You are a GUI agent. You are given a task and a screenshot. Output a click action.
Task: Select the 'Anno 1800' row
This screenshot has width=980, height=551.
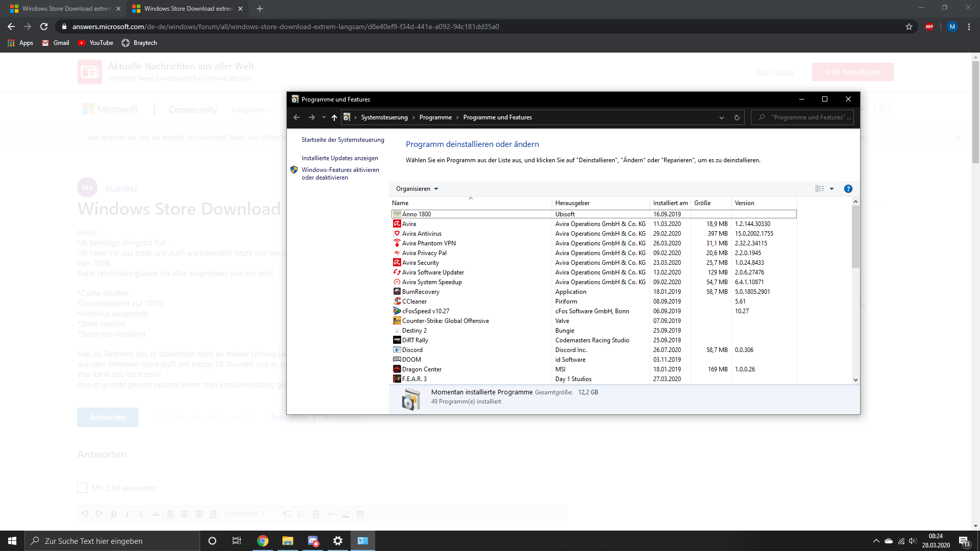click(x=594, y=214)
